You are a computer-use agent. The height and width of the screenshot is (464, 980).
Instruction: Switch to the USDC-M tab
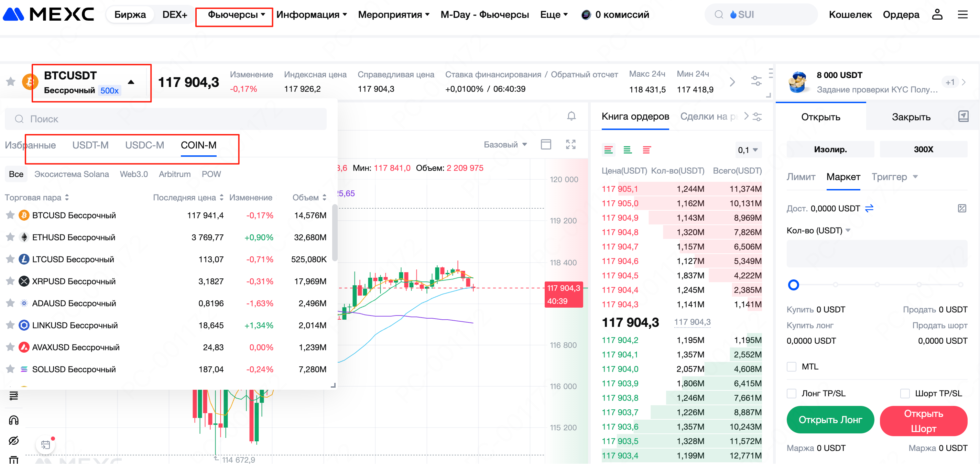coord(144,145)
